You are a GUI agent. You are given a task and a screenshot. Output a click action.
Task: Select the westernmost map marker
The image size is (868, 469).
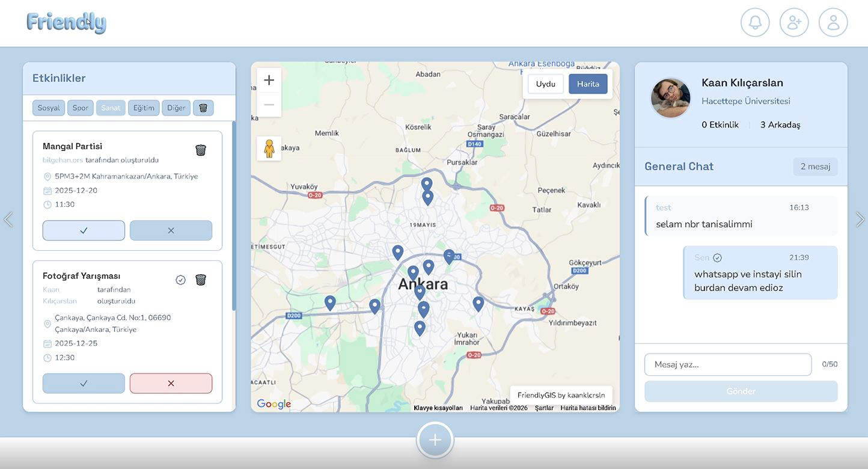click(x=330, y=302)
